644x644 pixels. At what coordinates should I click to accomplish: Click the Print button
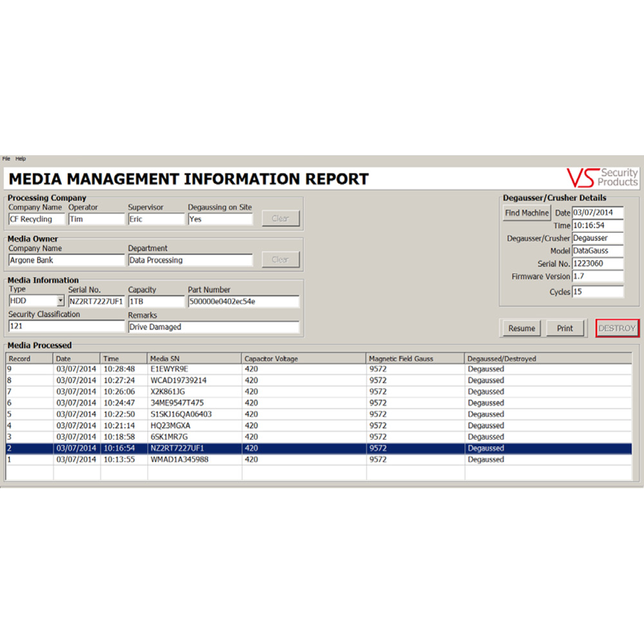pos(565,328)
